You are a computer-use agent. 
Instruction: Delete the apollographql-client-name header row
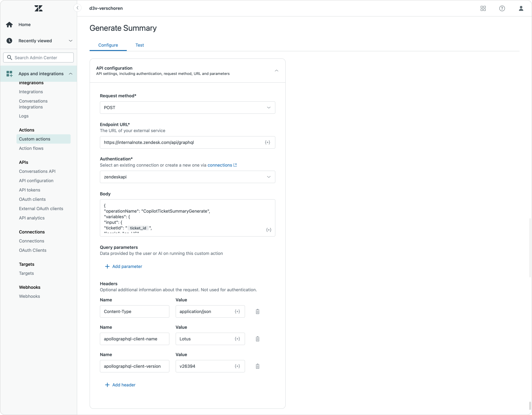[x=257, y=339]
